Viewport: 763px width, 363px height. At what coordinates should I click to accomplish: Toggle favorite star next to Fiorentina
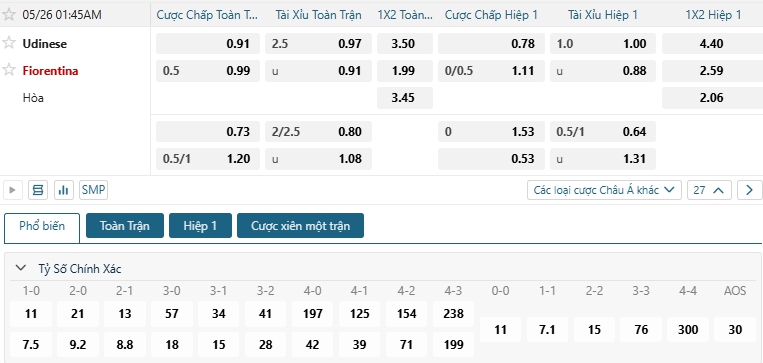(x=8, y=70)
